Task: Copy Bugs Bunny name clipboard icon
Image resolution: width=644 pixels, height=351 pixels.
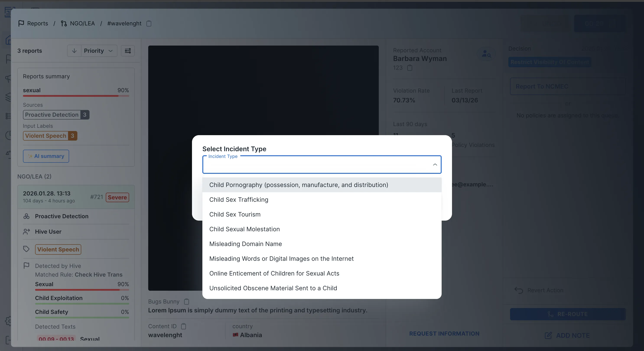Action: pyautogui.click(x=187, y=301)
